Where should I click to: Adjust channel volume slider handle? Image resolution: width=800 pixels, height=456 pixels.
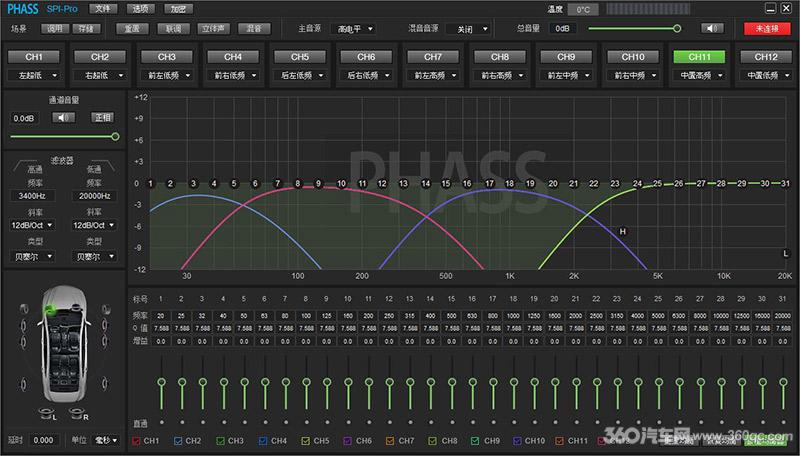click(115, 137)
